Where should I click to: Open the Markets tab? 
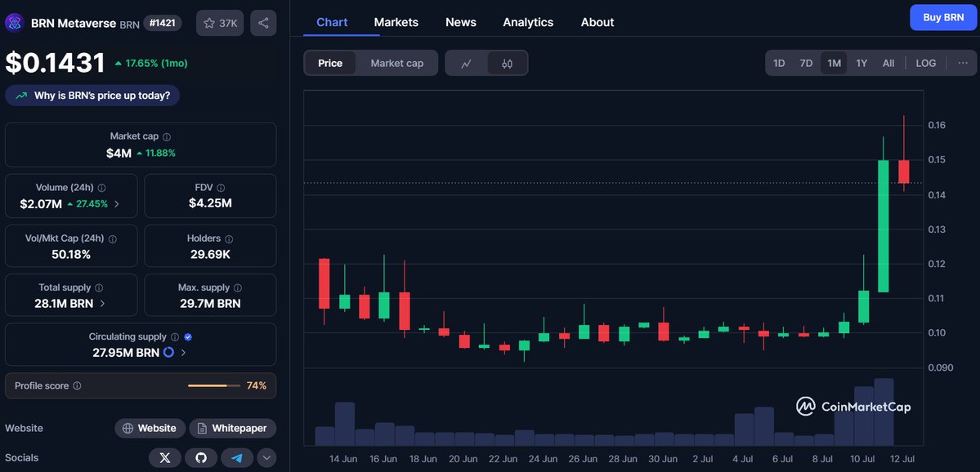click(x=396, y=22)
